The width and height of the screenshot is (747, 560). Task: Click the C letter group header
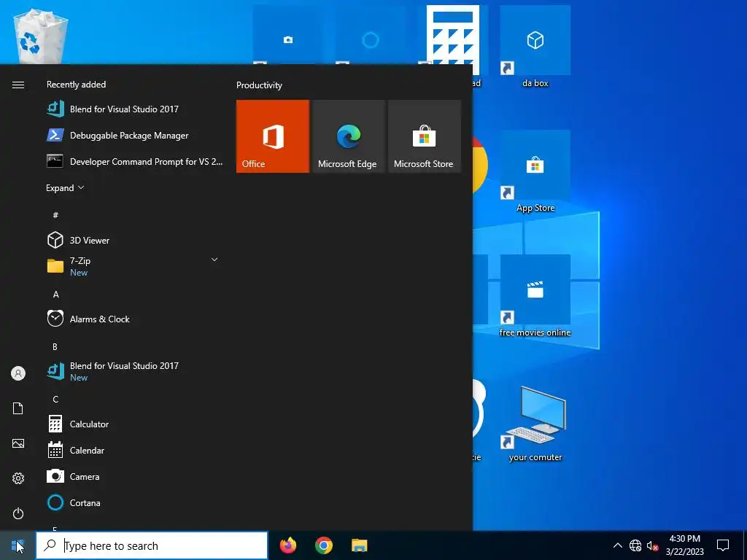pyautogui.click(x=55, y=399)
